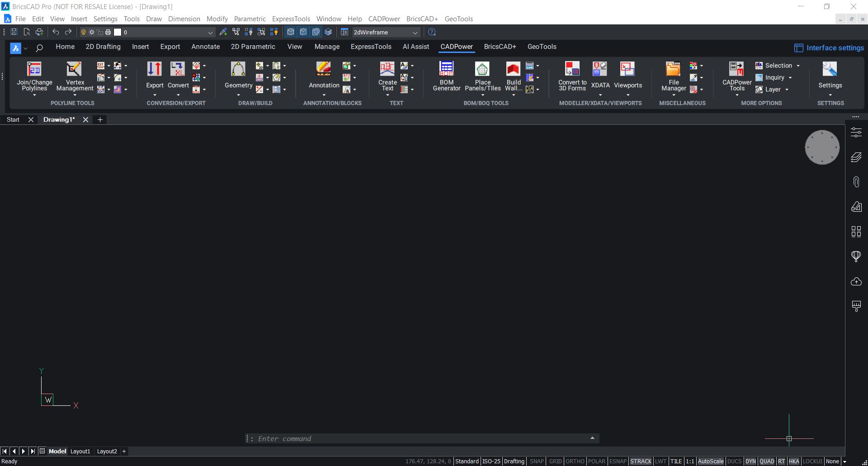Expand the Selection dropdown
This screenshot has height=466, width=868.
pyautogui.click(x=798, y=66)
